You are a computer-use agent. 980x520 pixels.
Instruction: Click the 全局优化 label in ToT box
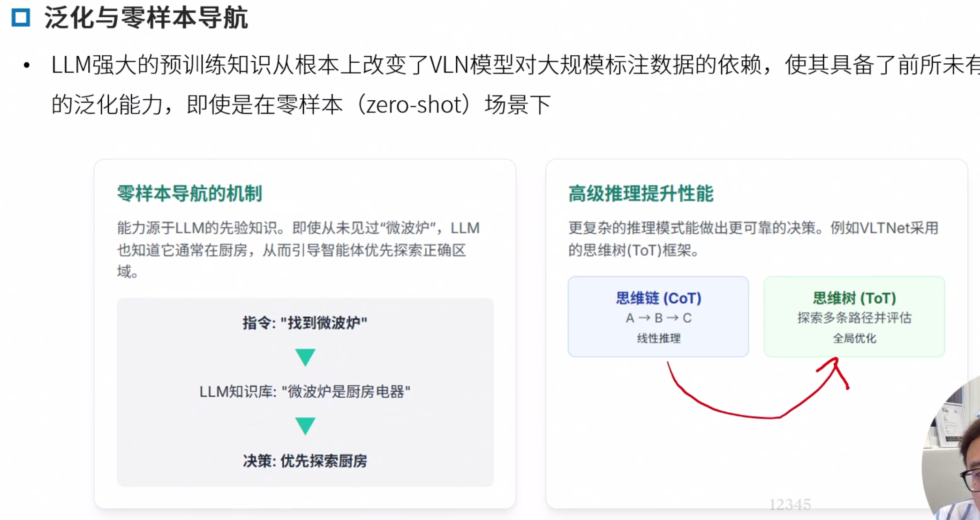tap(854, 338)
